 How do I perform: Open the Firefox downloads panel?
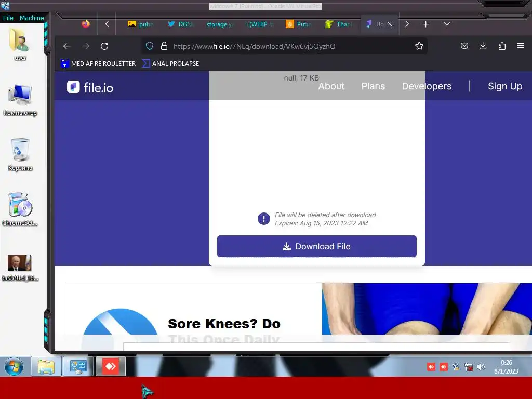pos(483,46)
